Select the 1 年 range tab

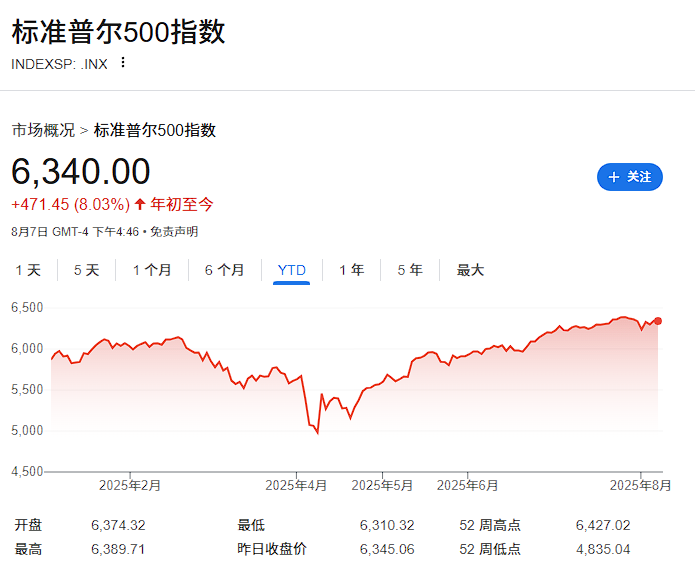tap(351, 270)
